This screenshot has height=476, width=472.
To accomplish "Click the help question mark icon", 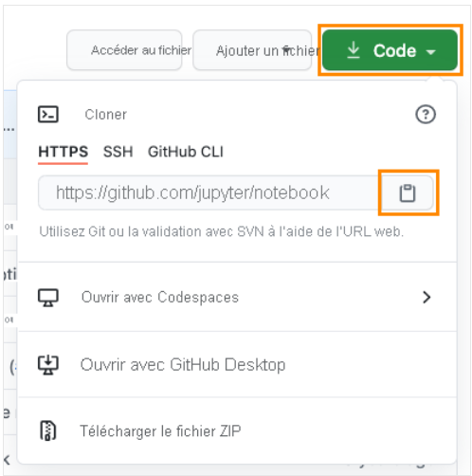I will click(426, 114).
